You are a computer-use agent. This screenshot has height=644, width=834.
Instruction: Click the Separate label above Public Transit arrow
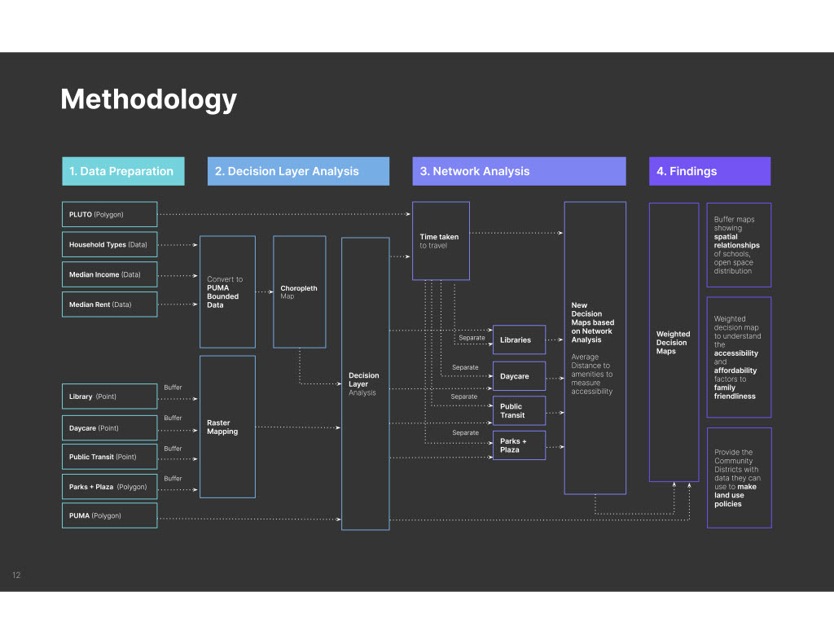coord(463,396)
